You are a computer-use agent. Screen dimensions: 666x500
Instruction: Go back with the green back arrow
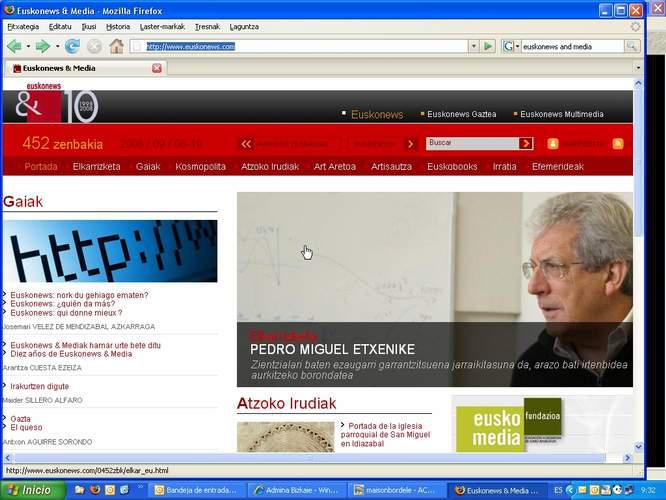coord(14,46)
